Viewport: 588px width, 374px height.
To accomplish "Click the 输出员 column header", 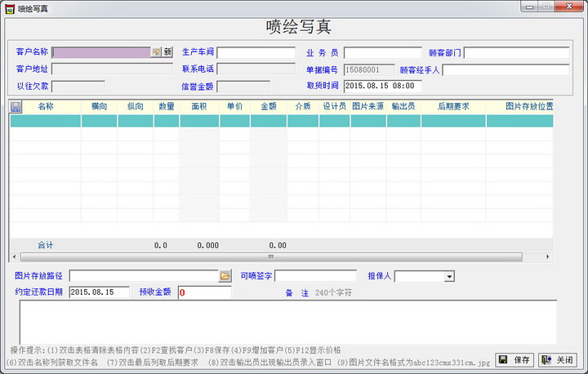I will (x=403, y=106).
